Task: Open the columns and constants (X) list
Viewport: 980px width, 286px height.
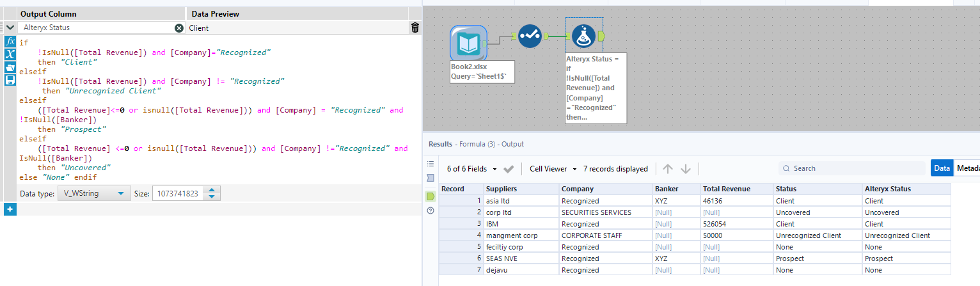Action: point(10,54)
